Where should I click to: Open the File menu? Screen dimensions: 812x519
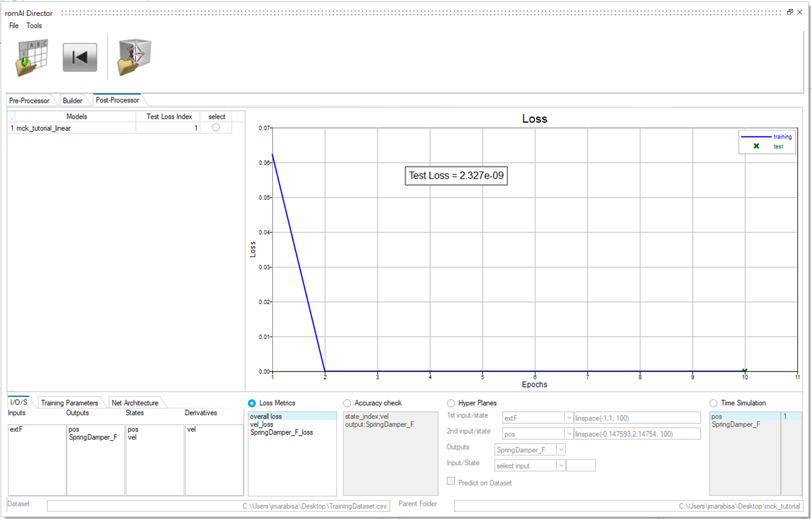pos(13,26)
